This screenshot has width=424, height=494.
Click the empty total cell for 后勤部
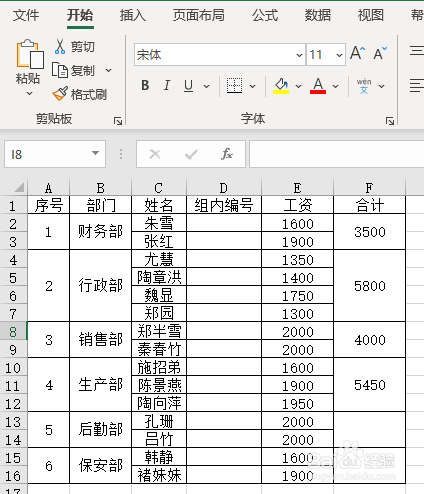point(370,430)
